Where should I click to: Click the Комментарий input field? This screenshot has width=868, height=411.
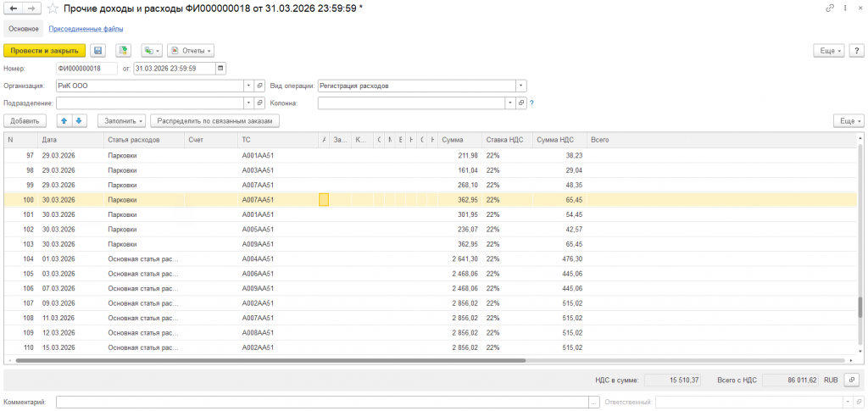point(322,403)
